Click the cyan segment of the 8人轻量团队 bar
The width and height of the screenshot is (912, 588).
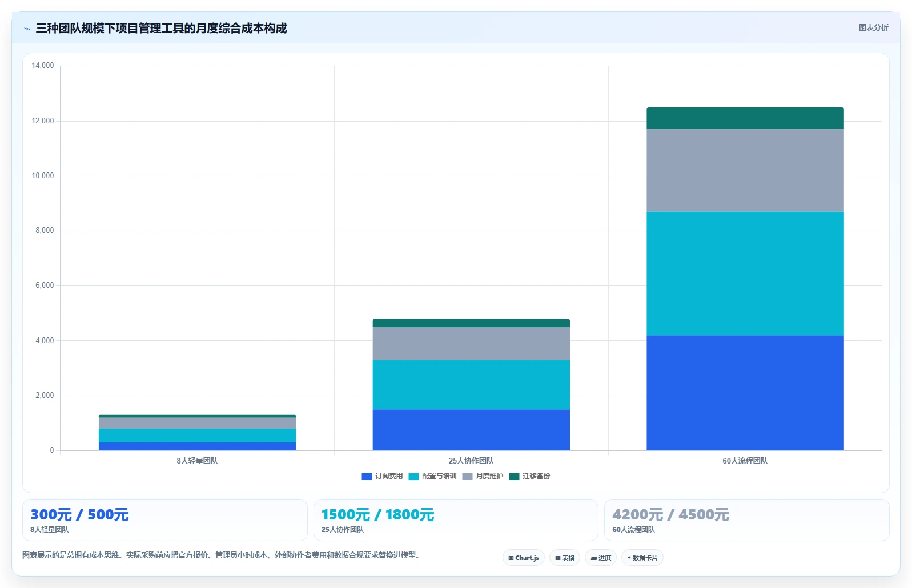tap(197, 436)
